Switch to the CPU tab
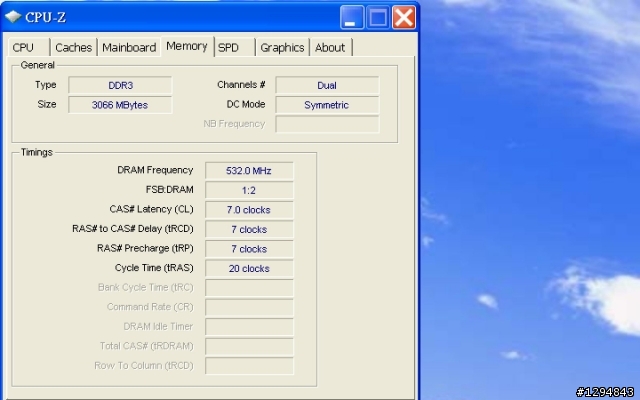Viewport: 640px width, 400px height. click(29, 47)
